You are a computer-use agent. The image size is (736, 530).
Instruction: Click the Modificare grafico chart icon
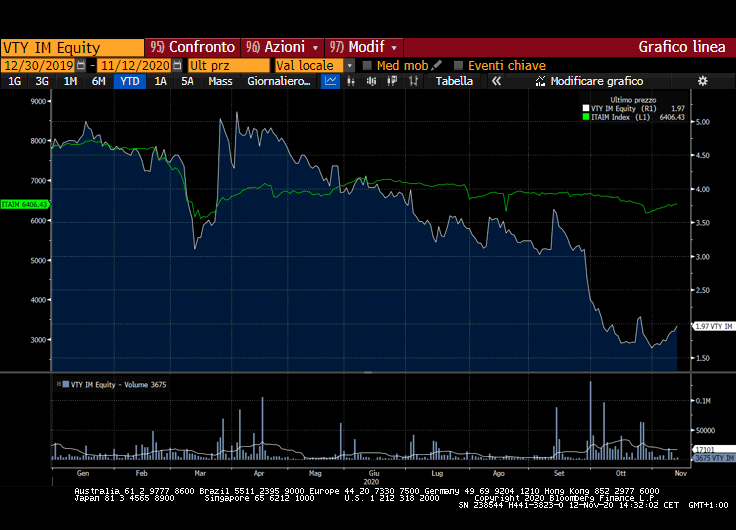click(540, 81)
